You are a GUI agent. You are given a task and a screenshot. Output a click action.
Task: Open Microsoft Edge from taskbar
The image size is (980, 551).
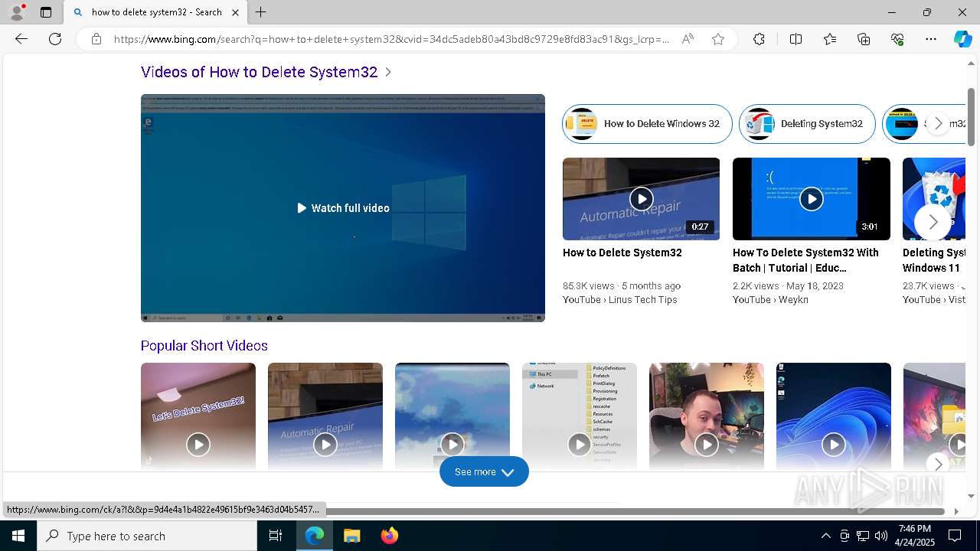click(315, 536)
